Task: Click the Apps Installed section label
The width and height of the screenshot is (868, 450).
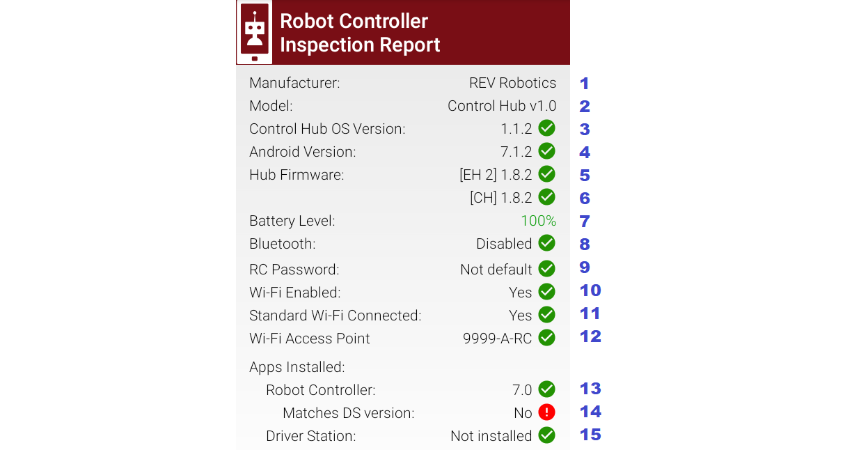Action: [297, 367]
